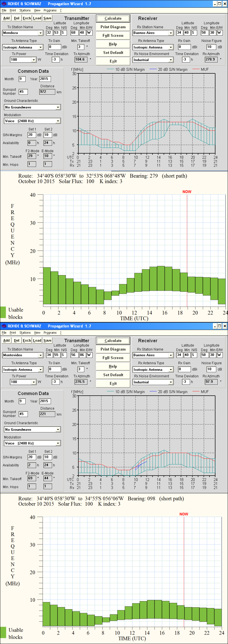Click Tx Gain field in the Mendoza window

click(x=55, y=47)
